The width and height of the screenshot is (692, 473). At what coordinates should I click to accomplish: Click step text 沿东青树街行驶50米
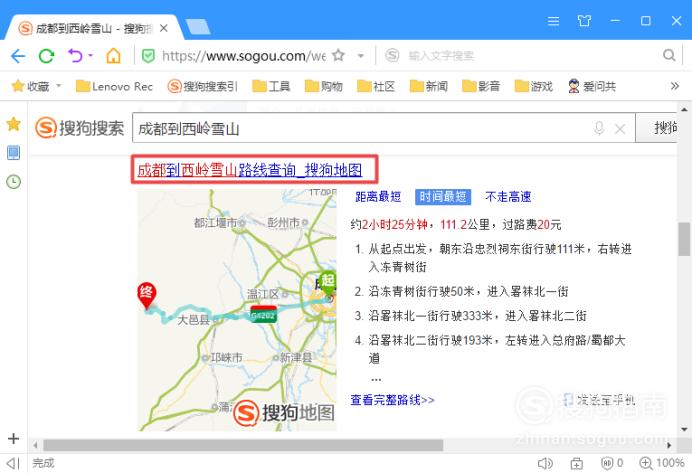coord(421,291)
